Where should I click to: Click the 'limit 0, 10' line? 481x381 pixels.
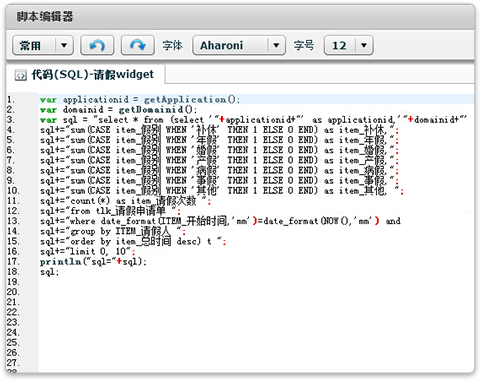pos(88,251)
